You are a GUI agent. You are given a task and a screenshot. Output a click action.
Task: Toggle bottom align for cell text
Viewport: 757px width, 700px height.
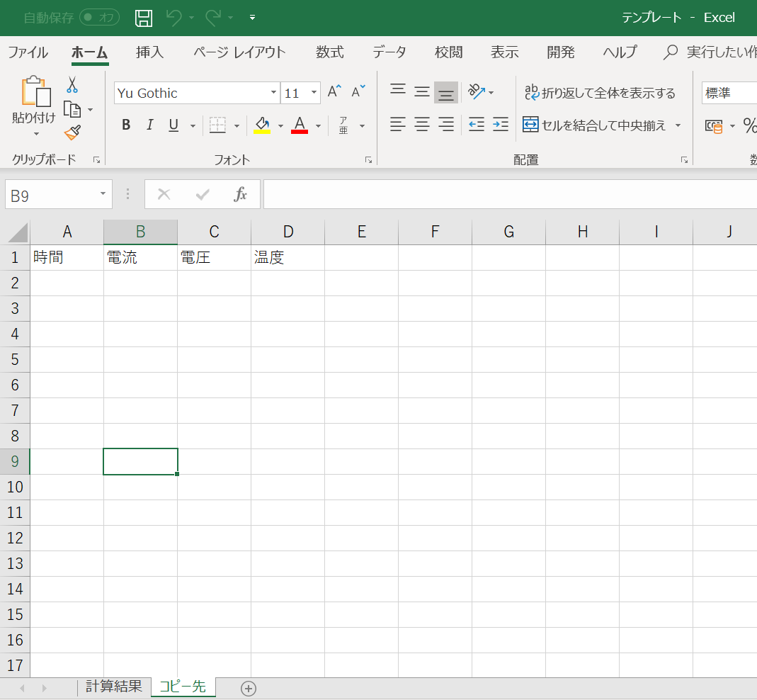pyautogui.click(x=446, y=92)
